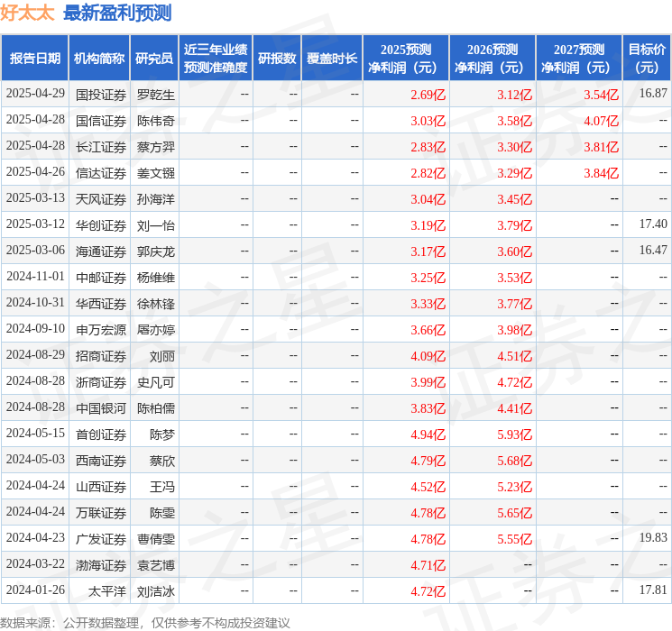Select analyst name 郭庆龙
Screen dimensions: 672x631
point(155,251)
